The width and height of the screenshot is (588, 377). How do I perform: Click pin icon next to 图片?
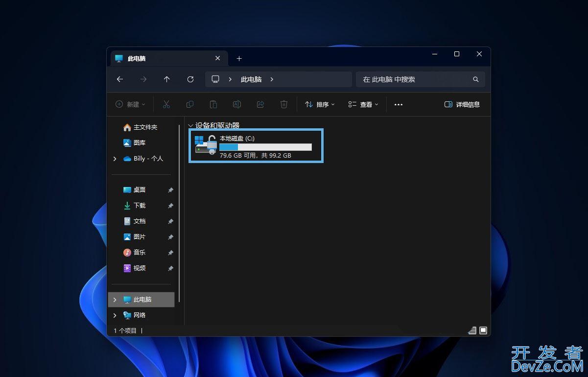170,237
